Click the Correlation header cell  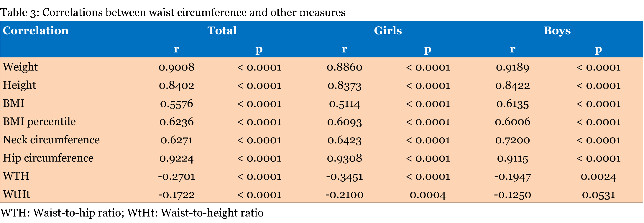click(36, 31)
